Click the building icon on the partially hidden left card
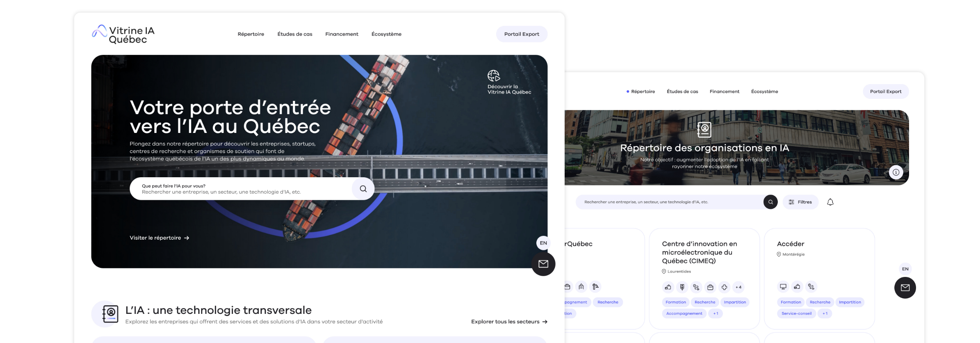 [x=581, y=287]
